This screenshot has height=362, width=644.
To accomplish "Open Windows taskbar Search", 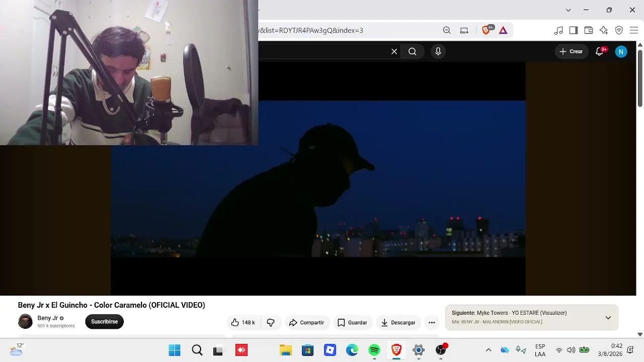I will (197, 350).
